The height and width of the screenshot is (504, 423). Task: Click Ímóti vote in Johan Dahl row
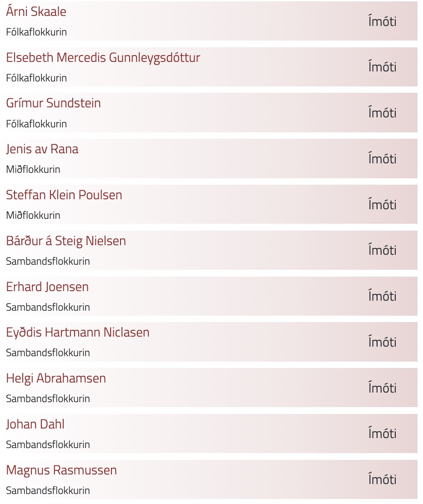(382, 433)
